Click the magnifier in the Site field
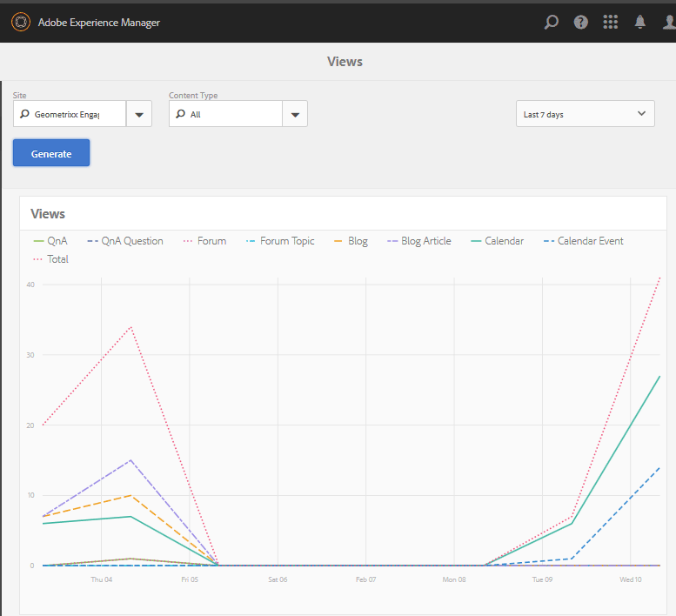 click(x=24, y=114)
